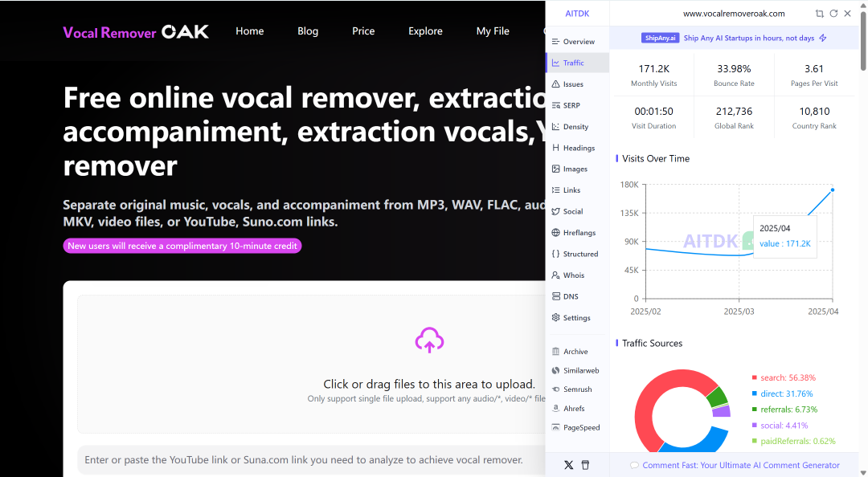This screenshot has height=477, width=868.
Task: Click the Hreflangs globe icon
Action: pyautogui.click(x=556, y=232)
